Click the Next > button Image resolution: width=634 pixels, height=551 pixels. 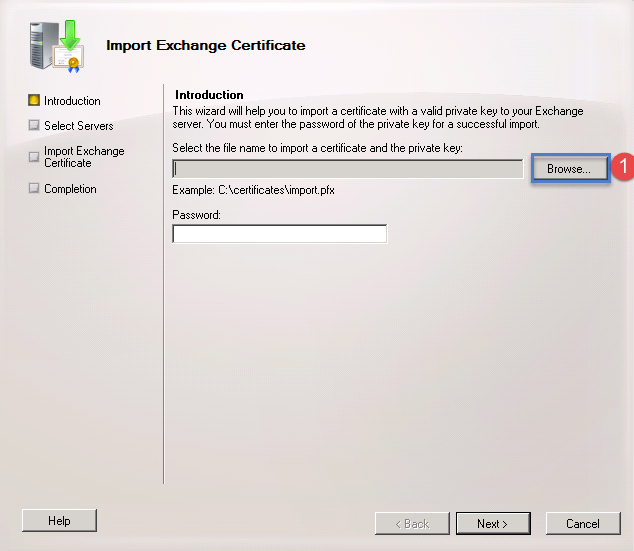tap(493, 524)
